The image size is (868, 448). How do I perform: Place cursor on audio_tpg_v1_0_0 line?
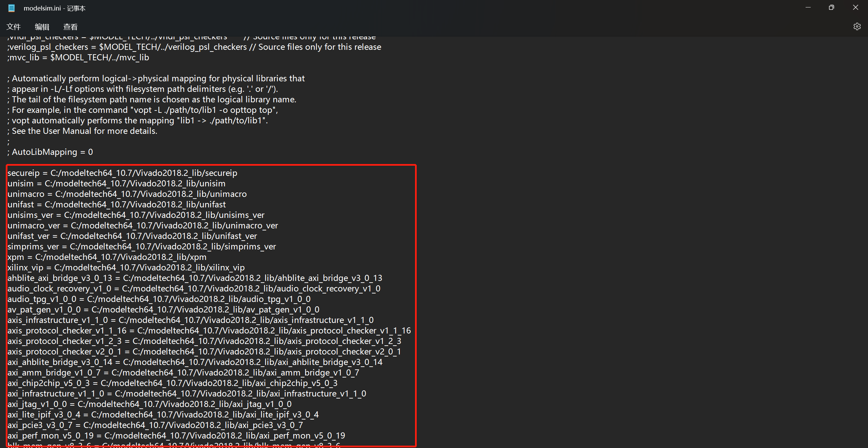click(159, 299)
